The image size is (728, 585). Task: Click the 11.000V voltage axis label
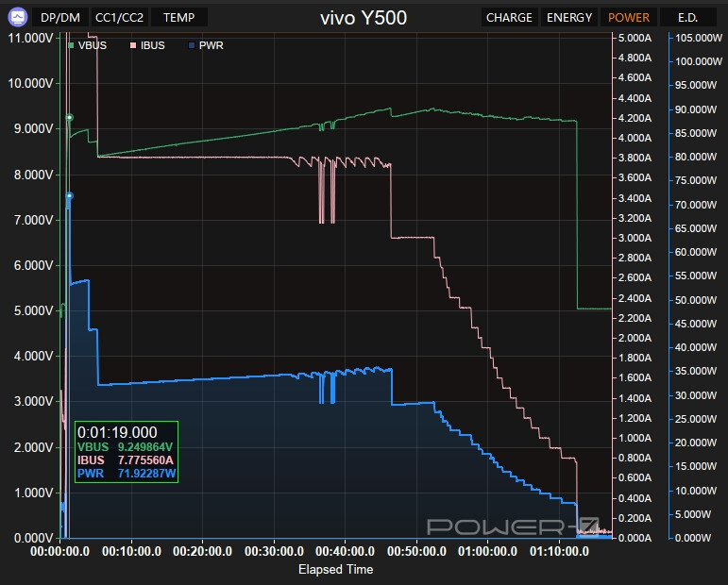30,38
